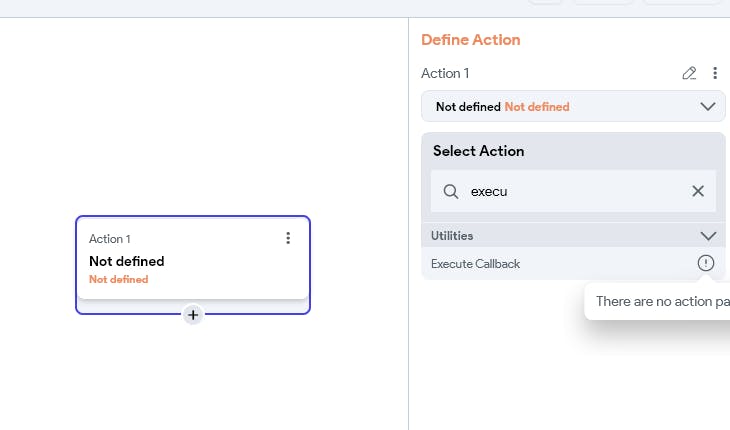This screenshot has height=430, width=730.
Task: Click the pencil edit icon beside Action 1
Action: click(x=689, y=73)
